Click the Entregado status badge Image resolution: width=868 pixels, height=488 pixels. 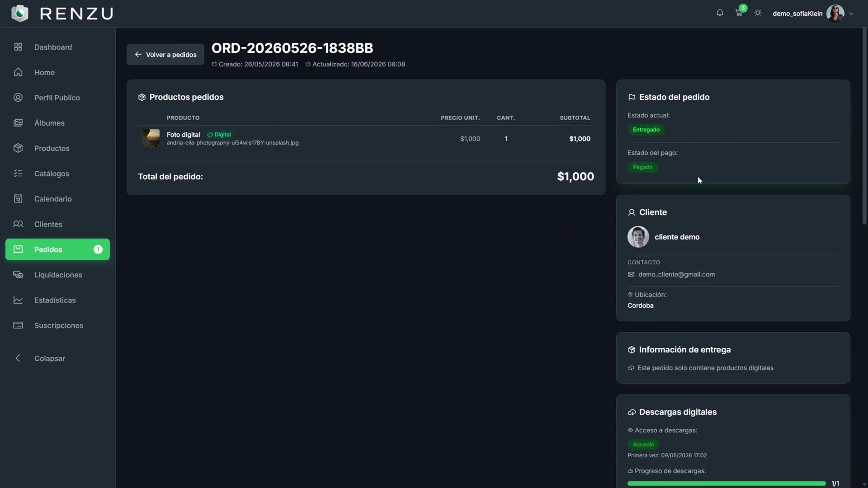tap(646, 130)
